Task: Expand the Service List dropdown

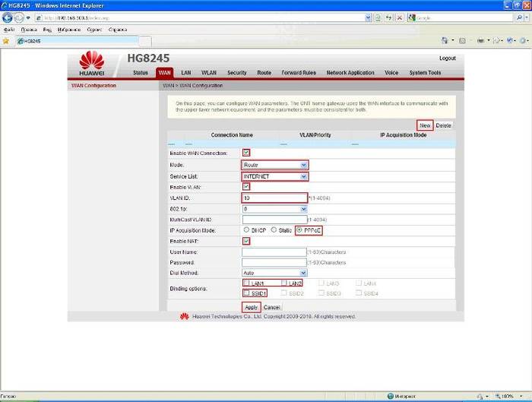Action: (x=274, y=176)
